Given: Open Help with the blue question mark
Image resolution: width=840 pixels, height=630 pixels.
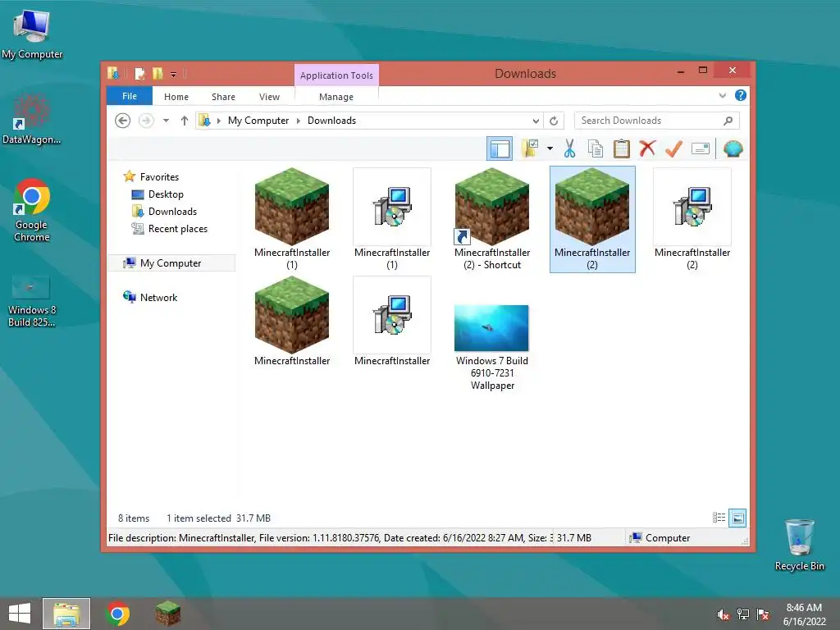Looking at the screenshot, I should pos(741,95).
